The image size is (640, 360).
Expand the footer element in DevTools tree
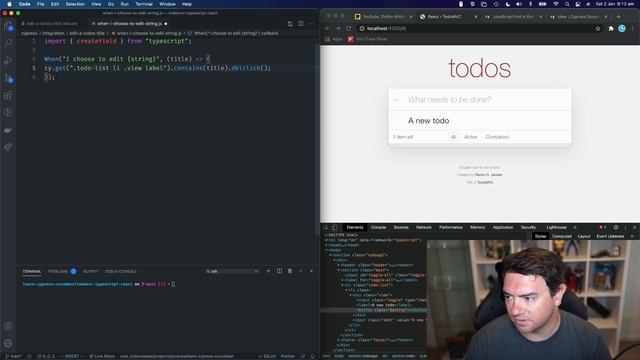coord(338,340)
